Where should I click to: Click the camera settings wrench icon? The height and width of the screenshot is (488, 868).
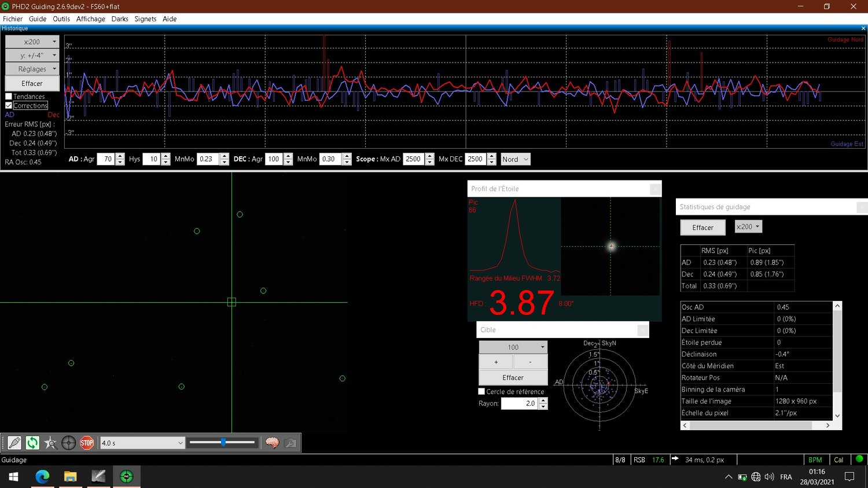(x=290, y=443)
